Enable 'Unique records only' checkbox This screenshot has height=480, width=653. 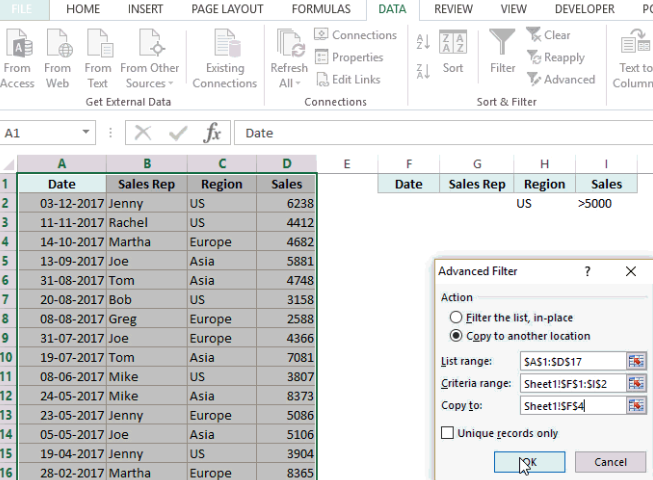coord(448,433)
